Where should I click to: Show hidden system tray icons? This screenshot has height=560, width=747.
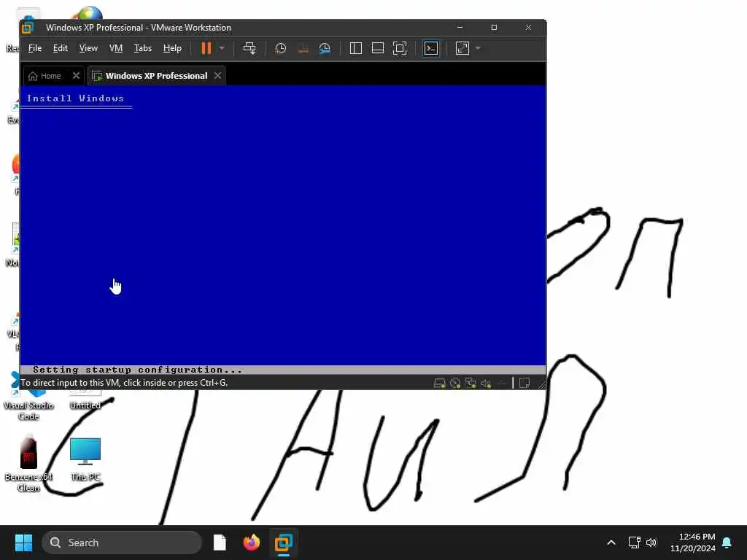coord(611,542)
